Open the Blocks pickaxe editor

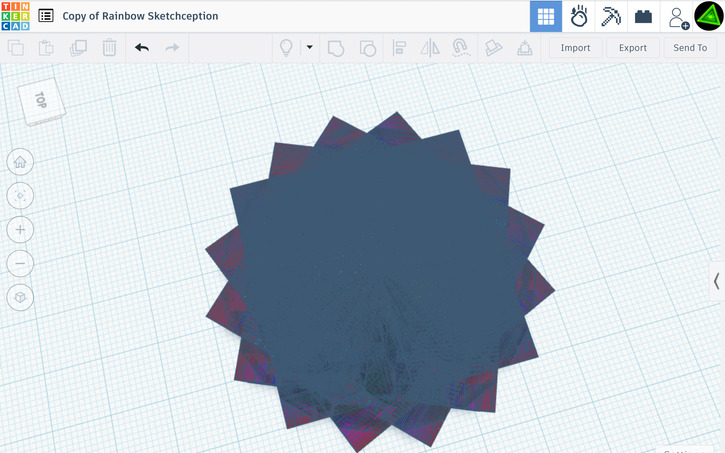[611, 17]
